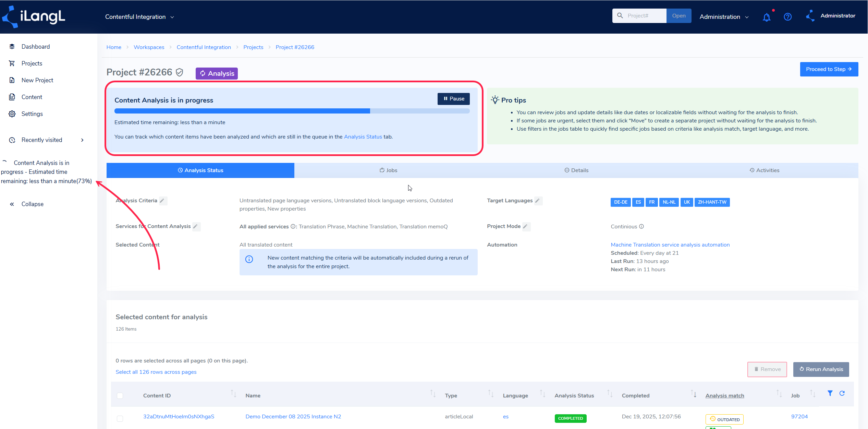Switch to the Details tab
868x429 pixels.
click(x=576, y=170)
